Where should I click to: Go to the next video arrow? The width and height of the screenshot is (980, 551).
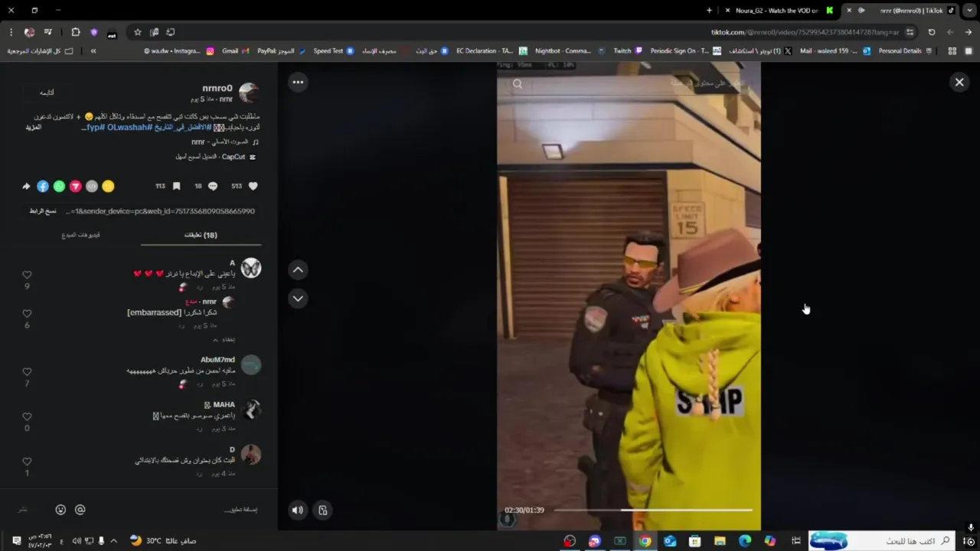point(298,298)
